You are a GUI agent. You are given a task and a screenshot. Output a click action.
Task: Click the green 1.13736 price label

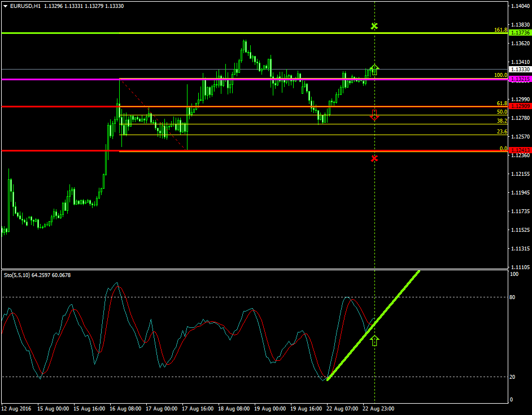pyautogui.click(x=520, y=33)
